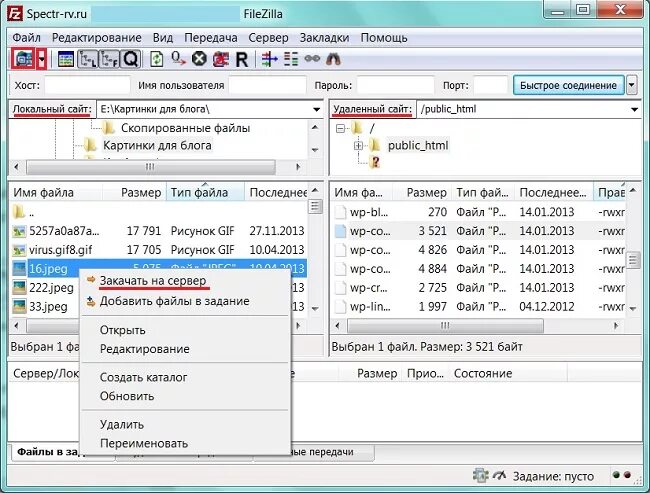This screenshot has height=493, width=650.
Task: Open the Сервер menu
Action: [x=268, y=38]
